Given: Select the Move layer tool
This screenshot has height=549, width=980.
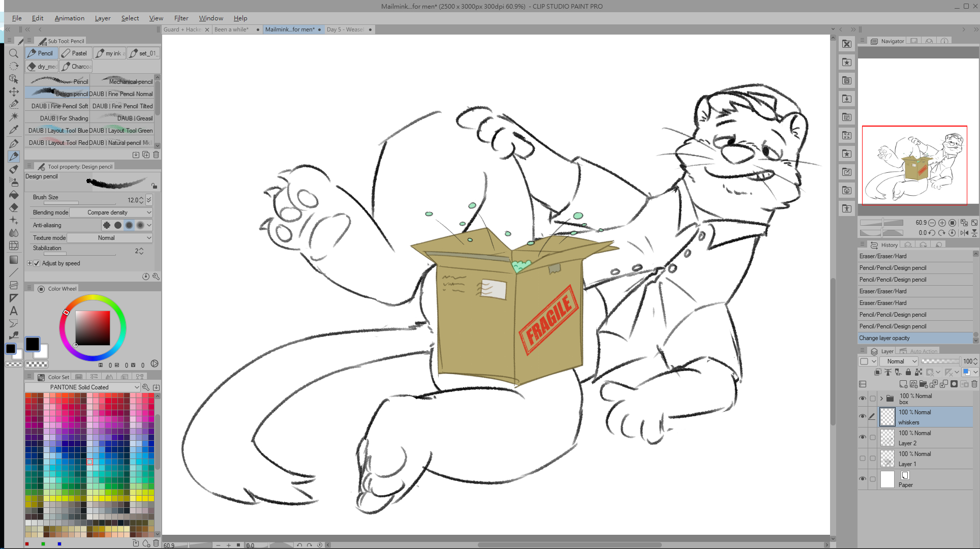Looking at the screenshot, I should [14, 91].
